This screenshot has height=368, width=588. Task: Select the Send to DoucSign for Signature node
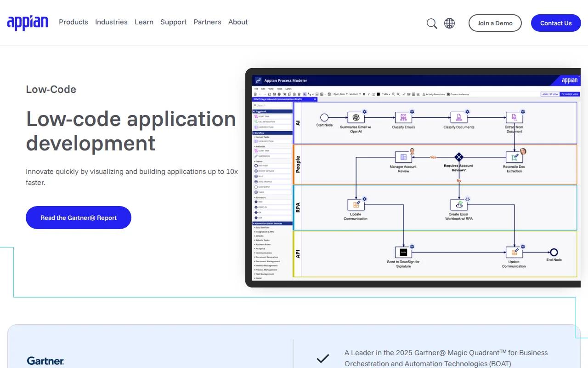pyautogui.click(x=403, y=252)
